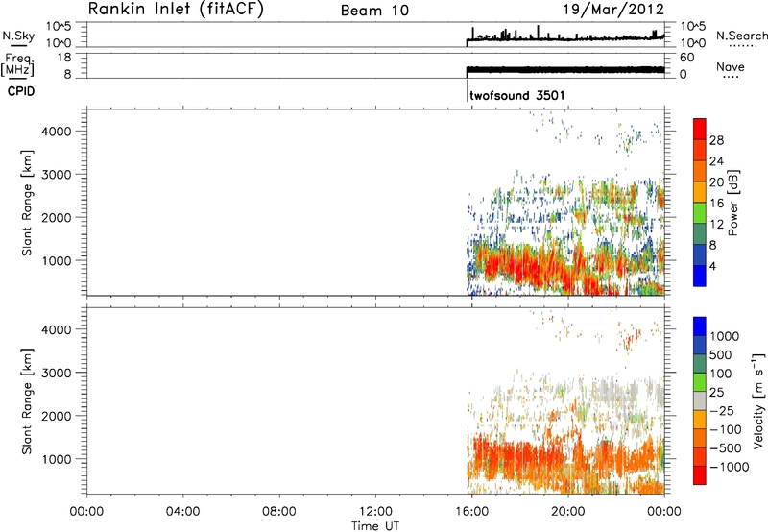Click the '28' Power colorbar value
The image size is (768, 532).
(716, 140)
